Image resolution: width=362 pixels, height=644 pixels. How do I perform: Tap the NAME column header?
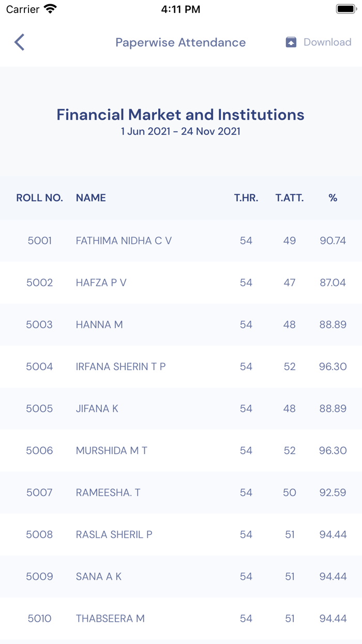(91, 198)
